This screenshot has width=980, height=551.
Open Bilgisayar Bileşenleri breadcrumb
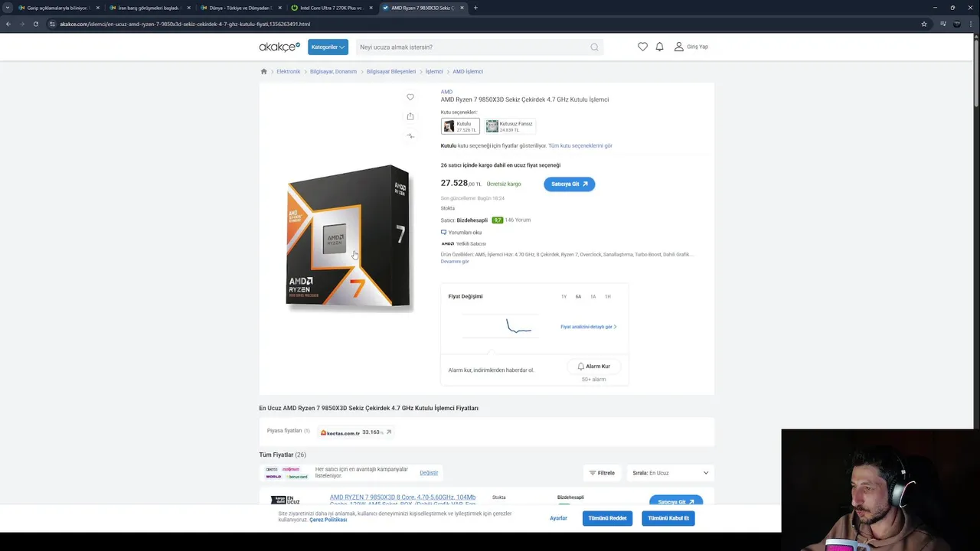[x=391, y=71]
